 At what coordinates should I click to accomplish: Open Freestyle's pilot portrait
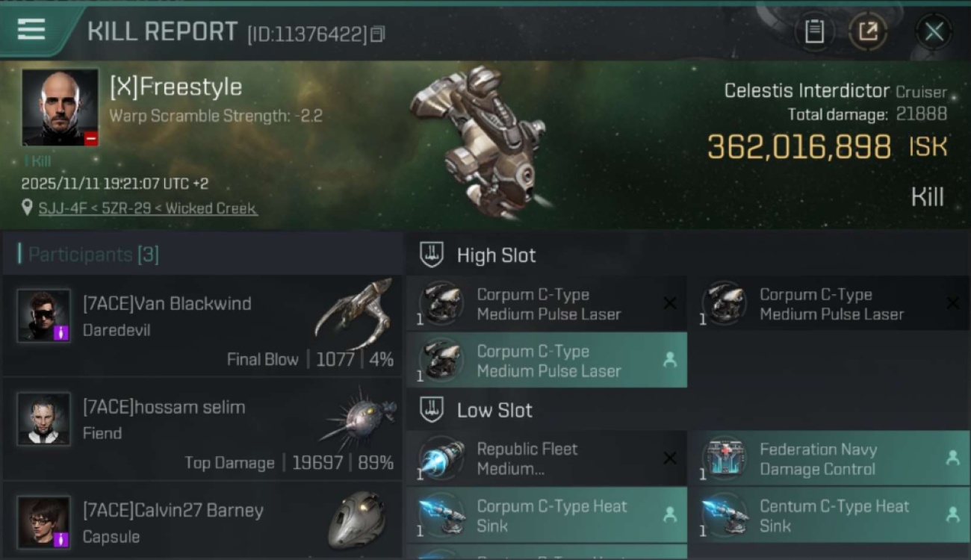(x=60, y=107)
